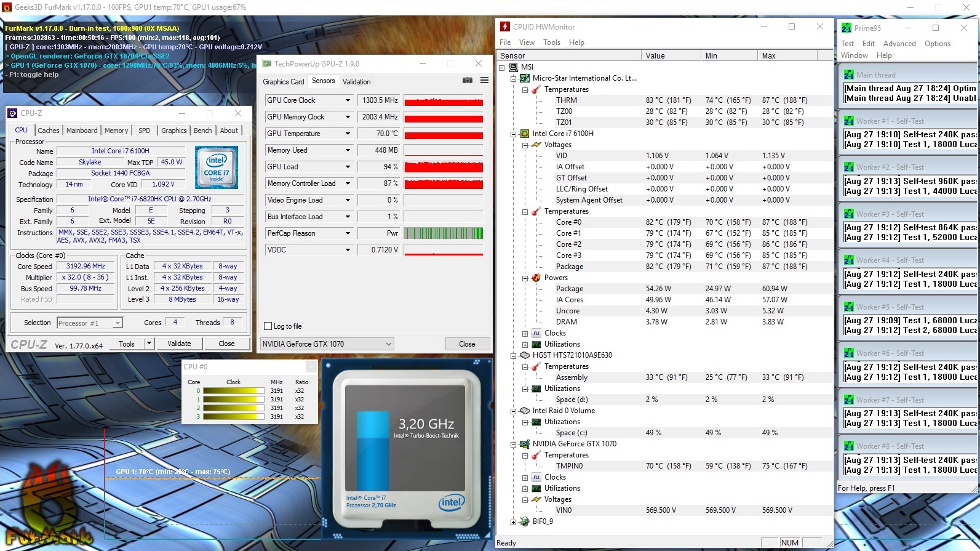The width and height of the screenshot is (980, 551).
Task: Click the Value column header in HWMonitor
Action: tap(655, 56)
